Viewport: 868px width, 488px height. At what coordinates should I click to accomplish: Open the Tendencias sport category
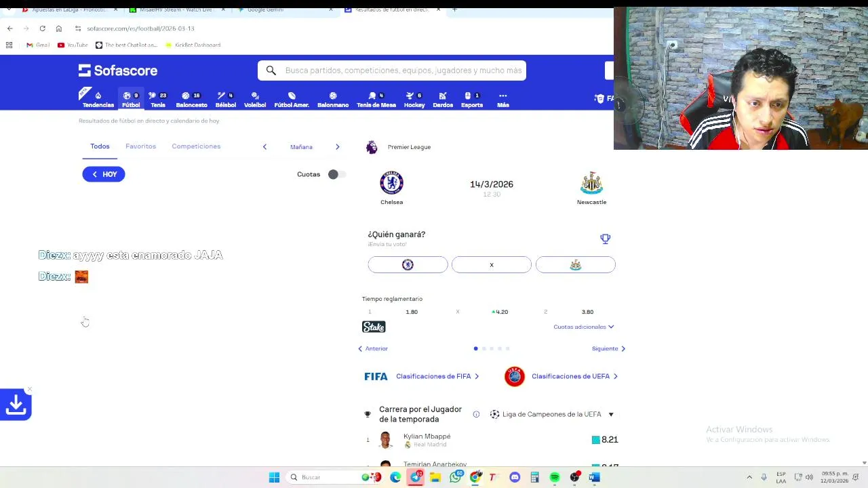pyautogui.click(x=98, y=100)
